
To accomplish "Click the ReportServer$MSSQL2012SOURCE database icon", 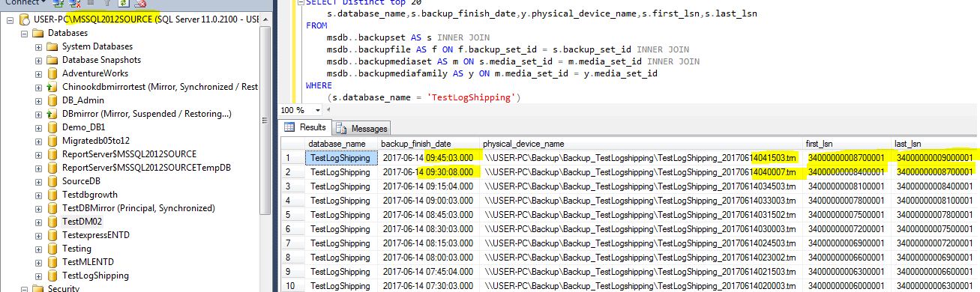I will (x=52, y=154).
